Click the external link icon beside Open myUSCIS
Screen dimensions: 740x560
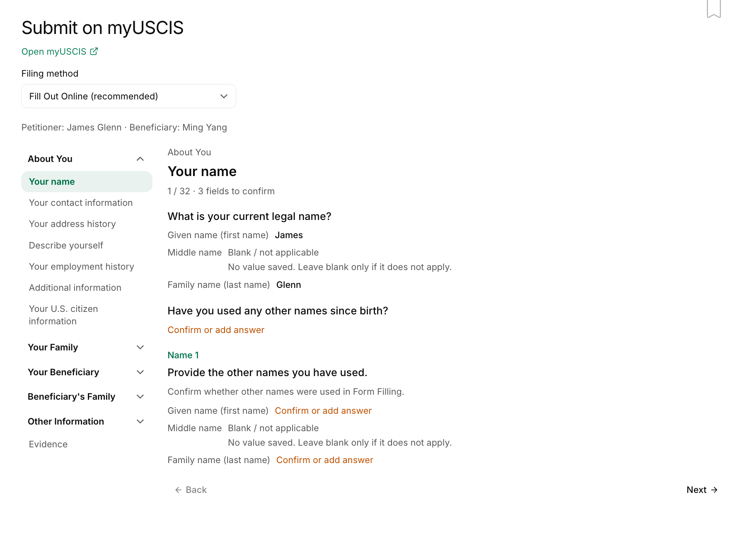(94, 51)
